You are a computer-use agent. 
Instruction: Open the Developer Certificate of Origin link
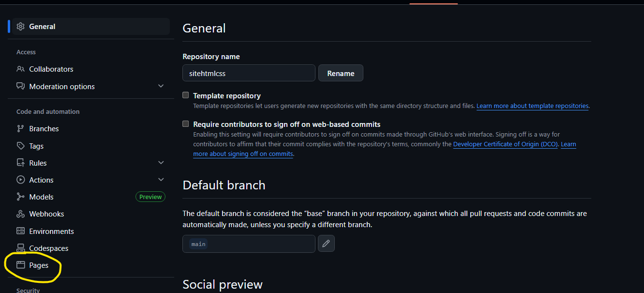[x=506, y=144]
